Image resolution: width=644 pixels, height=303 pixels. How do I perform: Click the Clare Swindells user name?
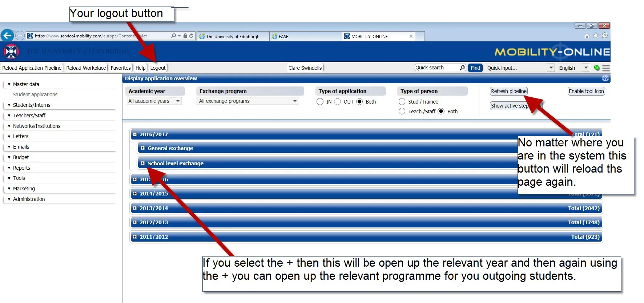click(x=305, y=68)
